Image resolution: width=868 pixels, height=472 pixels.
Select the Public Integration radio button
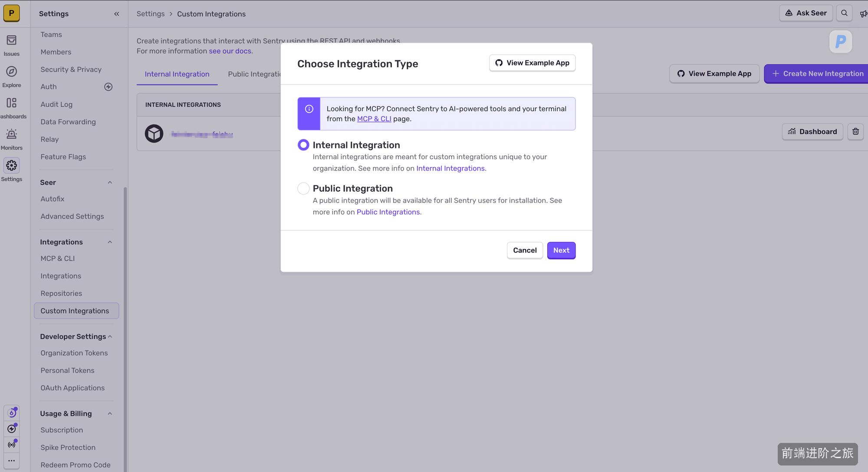tap(303, 188)
